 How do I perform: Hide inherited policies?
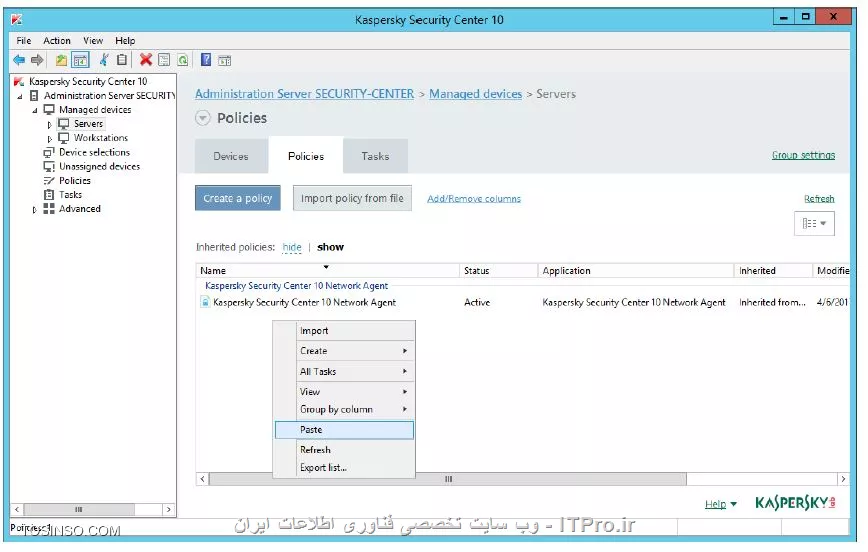[x=292, y=247]
